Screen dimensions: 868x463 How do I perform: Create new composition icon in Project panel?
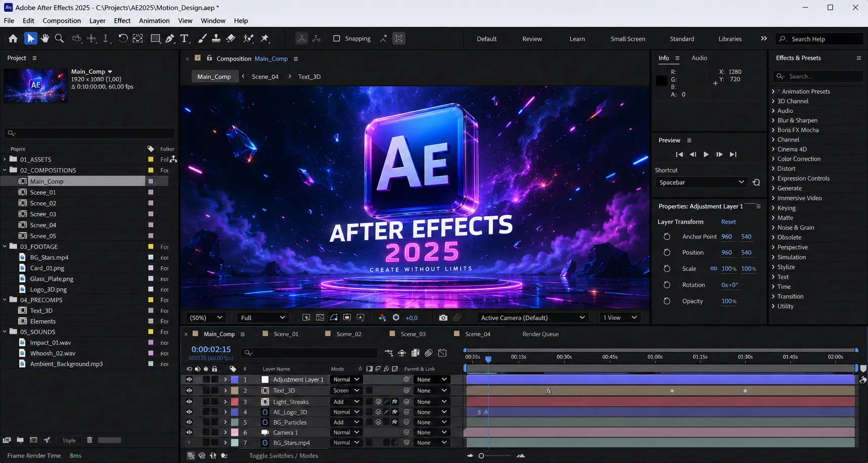tap(33, 440)
